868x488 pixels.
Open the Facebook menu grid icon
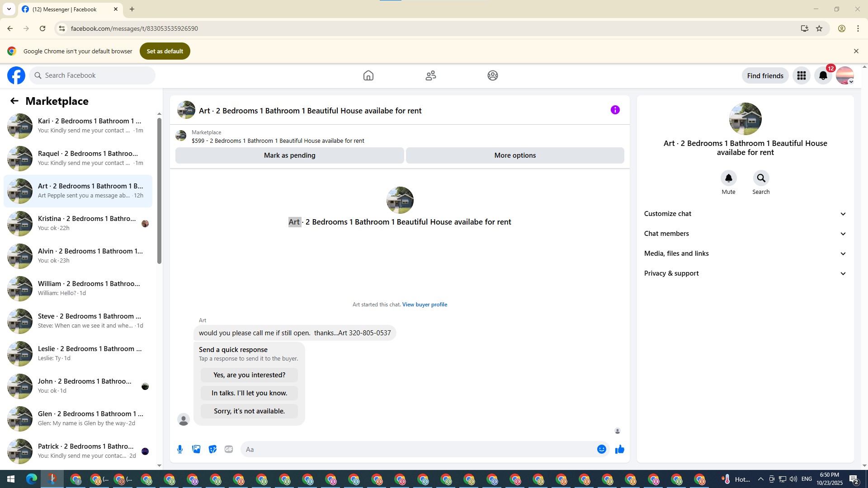coord(801,75)
